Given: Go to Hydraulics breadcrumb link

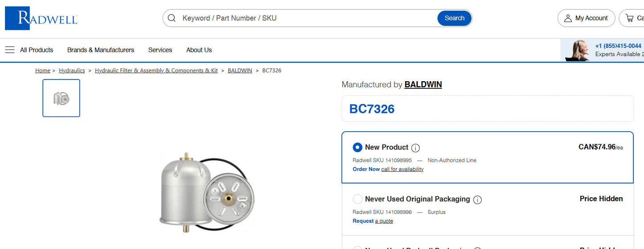Looking at the screenshot, I should pyautogui.click(x=72, y=71).
